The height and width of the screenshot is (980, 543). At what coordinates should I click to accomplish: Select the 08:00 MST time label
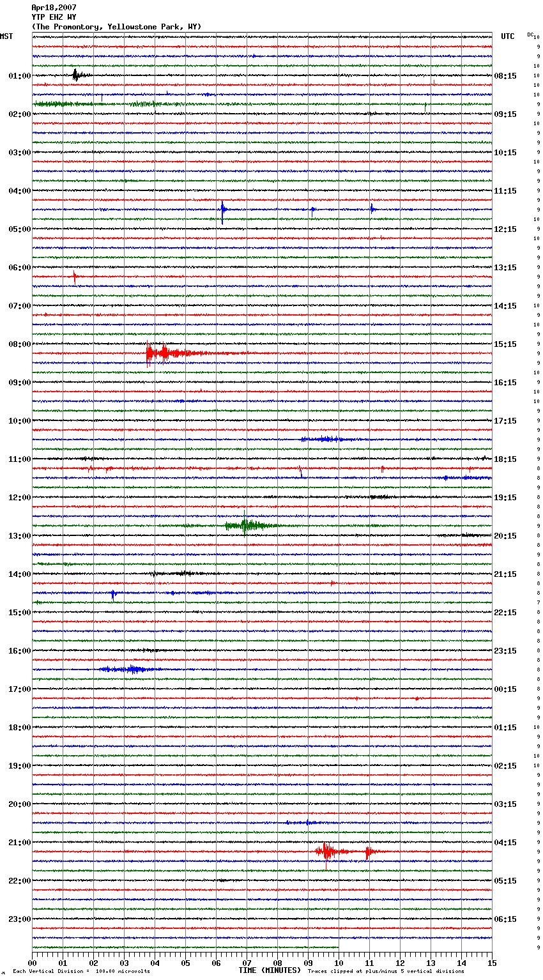20,344
